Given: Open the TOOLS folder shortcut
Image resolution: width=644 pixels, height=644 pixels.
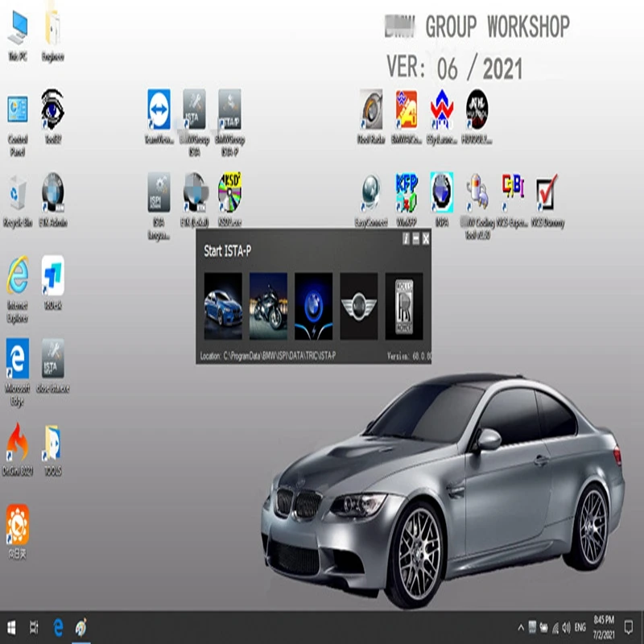Looking at the screenshot, I should [x=52, y=450].
